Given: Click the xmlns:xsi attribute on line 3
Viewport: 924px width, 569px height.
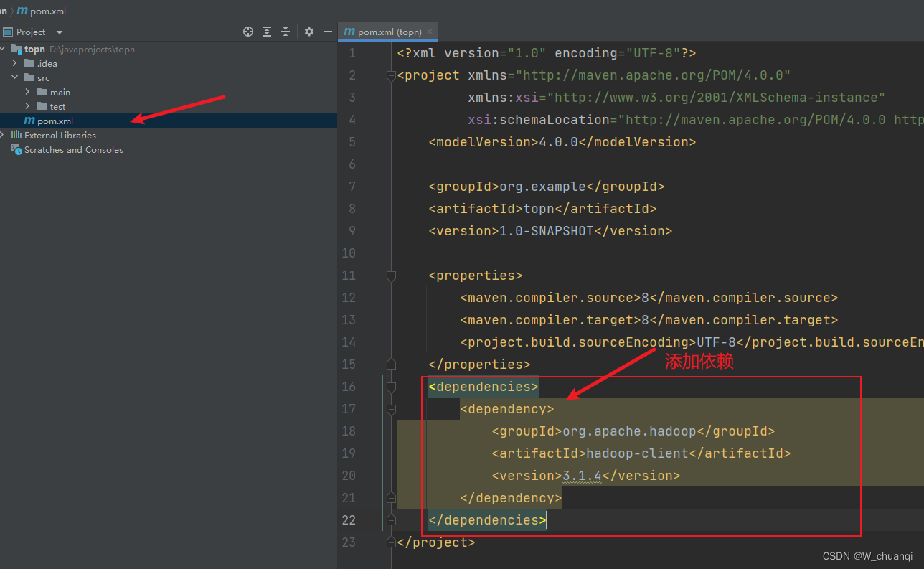Looking at the screenshot, I should coord(676,98).
